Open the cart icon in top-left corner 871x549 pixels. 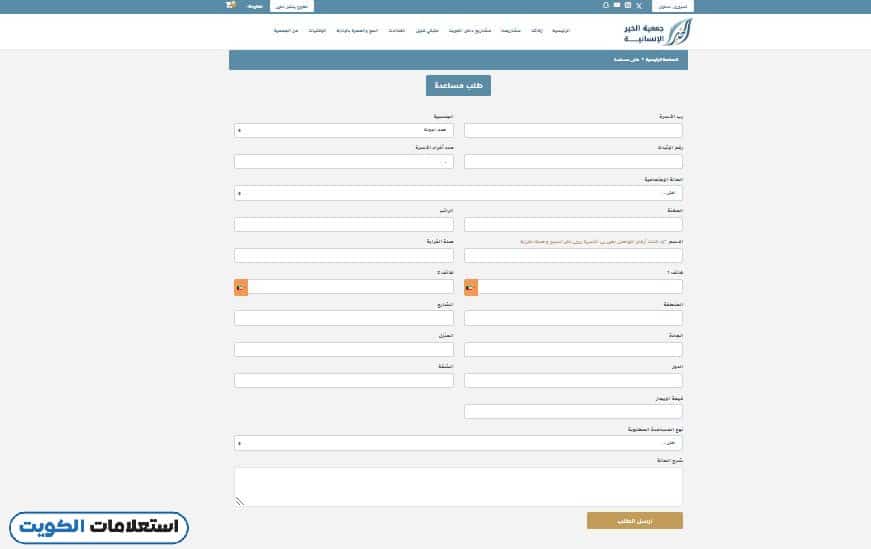pos(231,5)
